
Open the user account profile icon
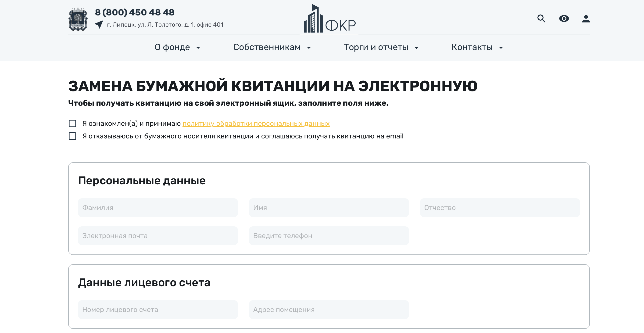click(x=586, y=18)
